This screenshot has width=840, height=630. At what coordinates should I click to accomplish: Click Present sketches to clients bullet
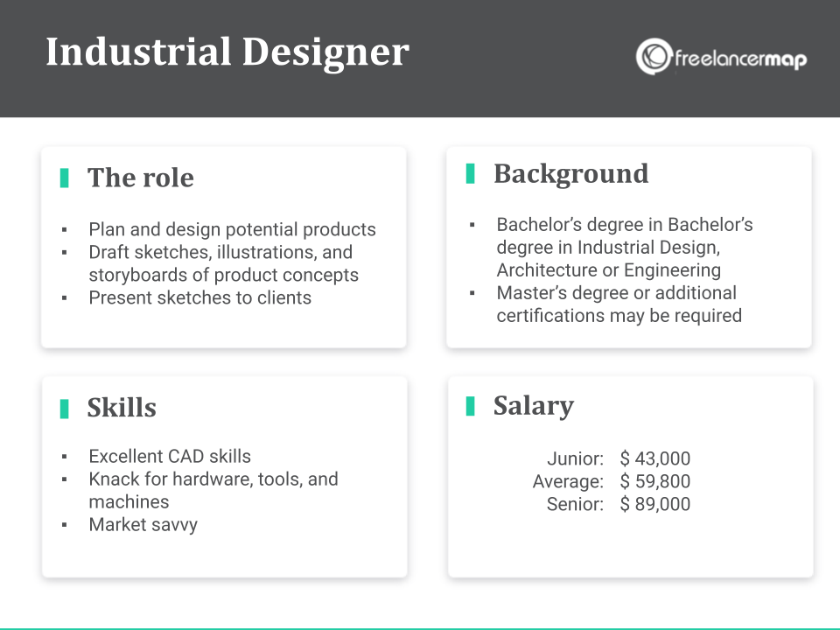(199, 297)
